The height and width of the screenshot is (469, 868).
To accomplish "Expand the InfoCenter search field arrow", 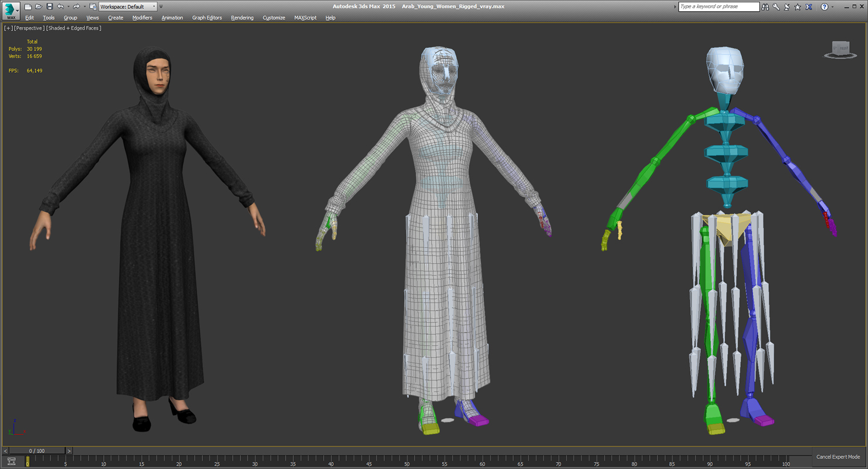I will (674, 6).
